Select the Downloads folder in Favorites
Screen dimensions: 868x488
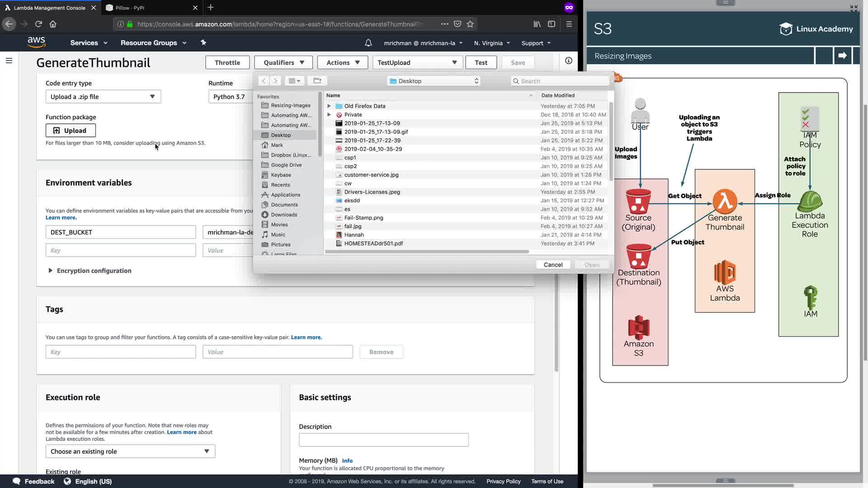coord(283,215)
